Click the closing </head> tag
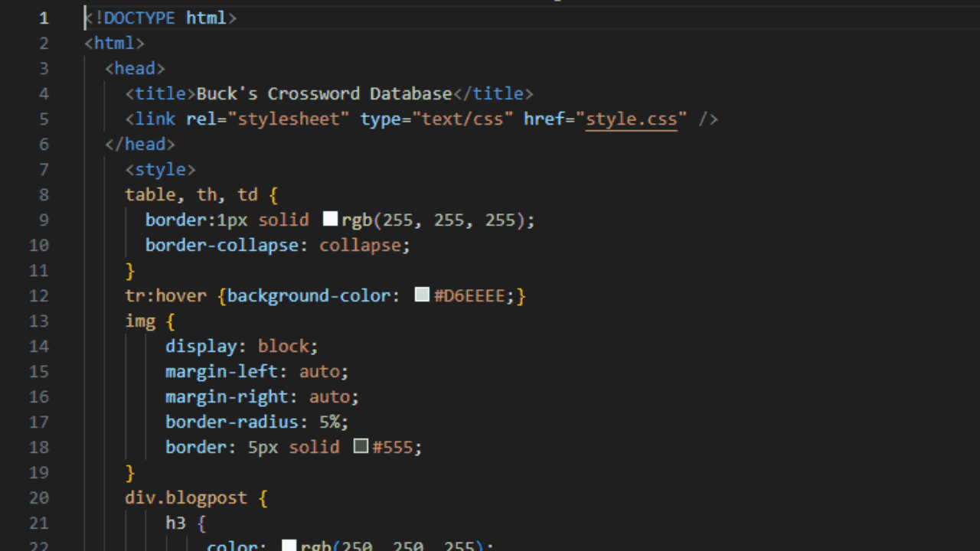Screen dimensions: 980x551 [140, 144]
